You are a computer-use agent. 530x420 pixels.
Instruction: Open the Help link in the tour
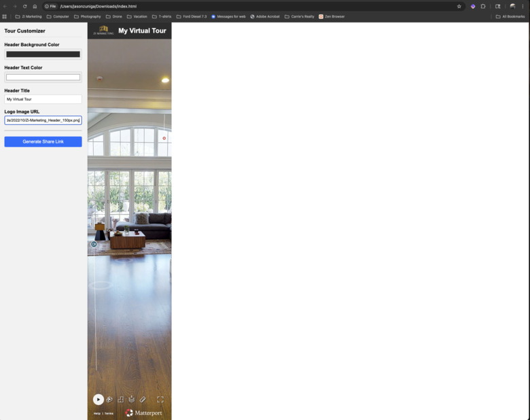coord(97,413)
